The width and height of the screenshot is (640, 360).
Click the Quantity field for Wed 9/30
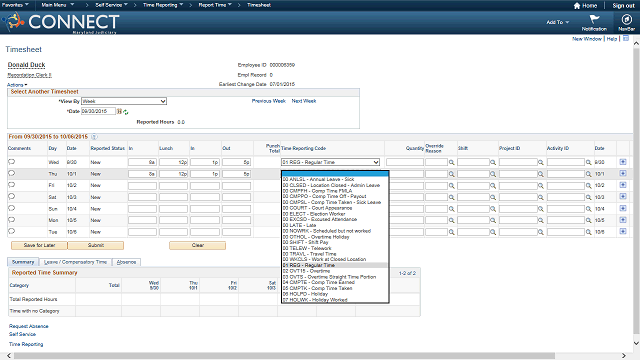[405, 162]
